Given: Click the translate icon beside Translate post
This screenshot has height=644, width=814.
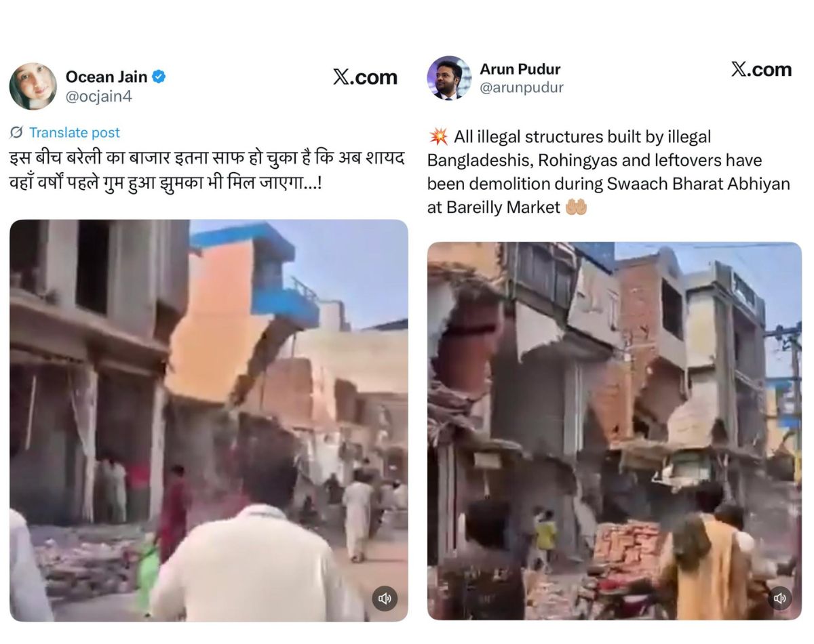Looking at the screenshot, I should click(x=16, y=132).
